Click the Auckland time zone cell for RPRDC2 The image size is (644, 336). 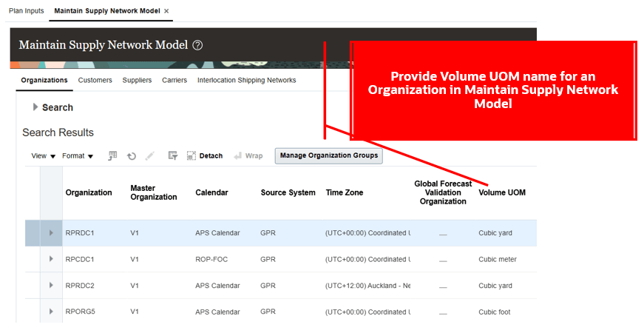tap(367, 286)
